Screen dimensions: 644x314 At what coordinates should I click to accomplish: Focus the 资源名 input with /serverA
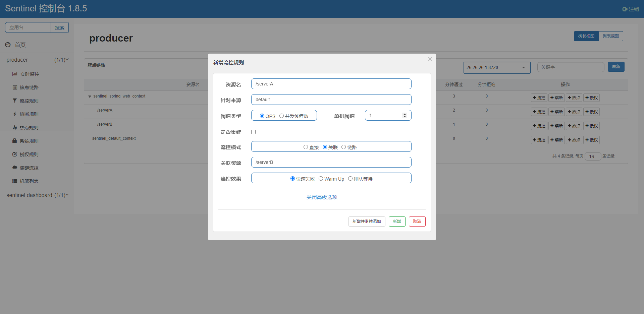[x=331, y=84]
